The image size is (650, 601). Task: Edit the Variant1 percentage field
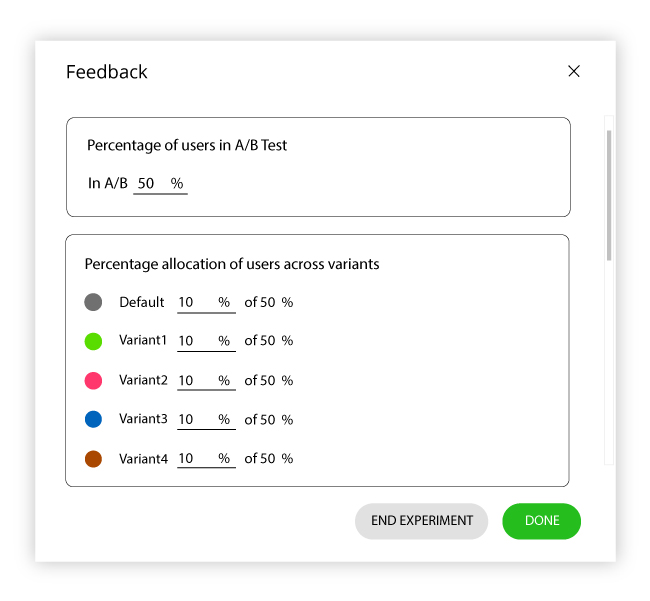pyautogui.click(x=206, y=341)
